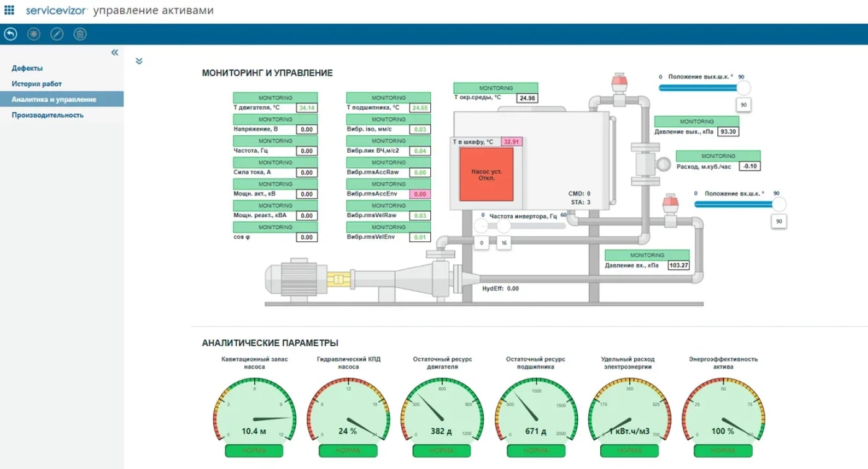Click the back arrow toolbar icon

tap(11, 34)
